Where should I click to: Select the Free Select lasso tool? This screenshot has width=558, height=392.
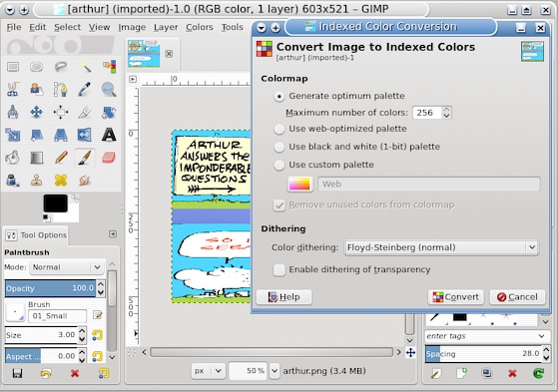pos(61,67)
